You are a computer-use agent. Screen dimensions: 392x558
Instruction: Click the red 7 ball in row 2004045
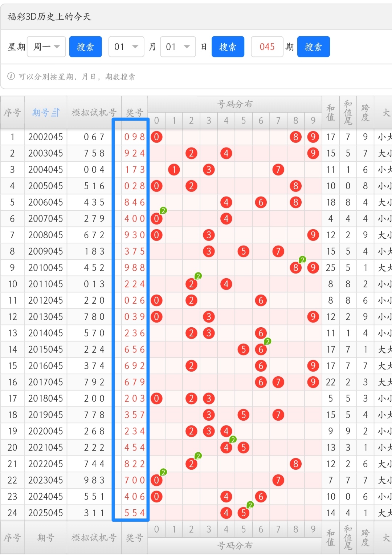[x=278, y=170]
